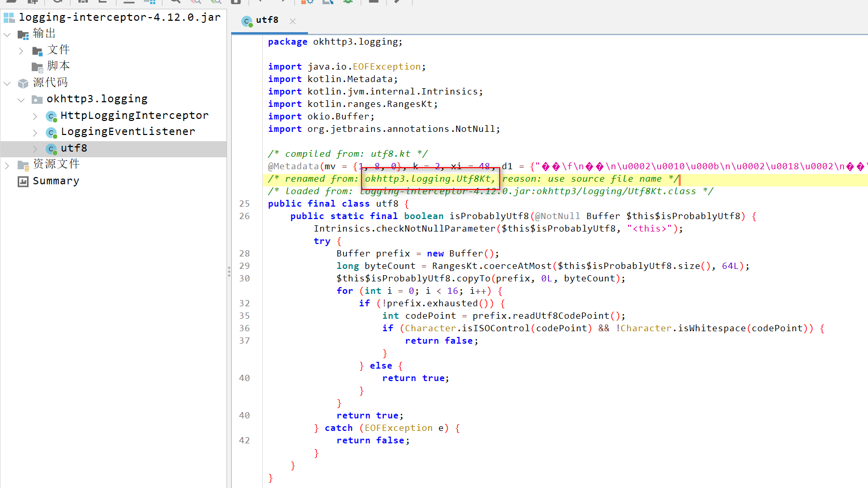Click the 资源文件 folder icon
The width and height of the screenshot is (868, 488).
[x=23, y=165]
